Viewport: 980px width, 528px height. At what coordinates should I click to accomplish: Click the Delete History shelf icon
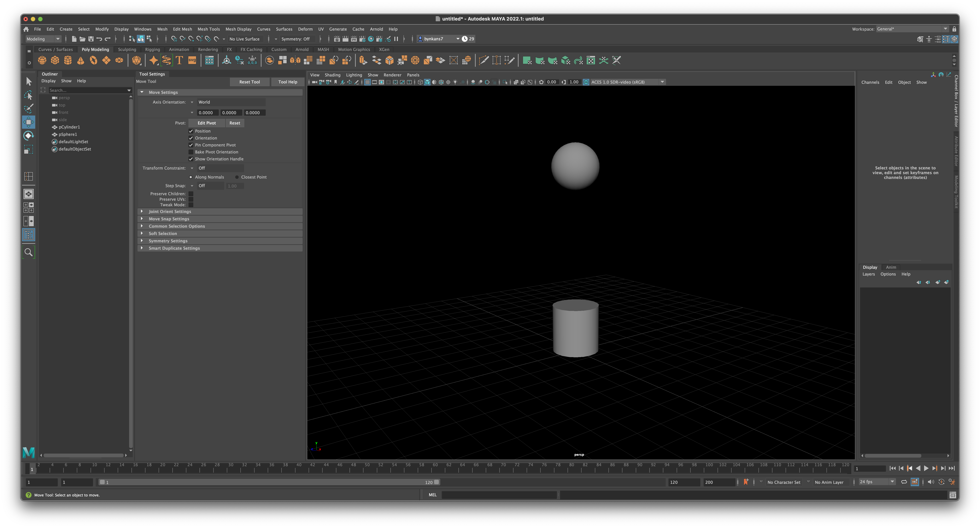[239, 60]
